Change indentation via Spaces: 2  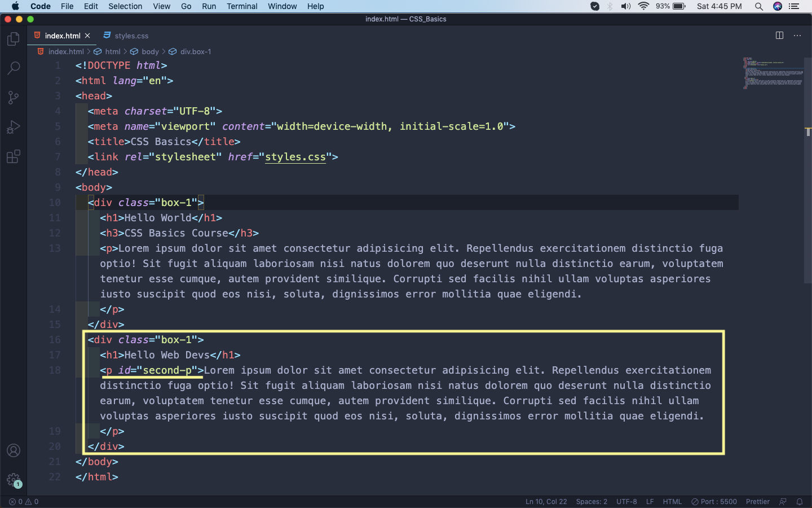pos(592,501)
